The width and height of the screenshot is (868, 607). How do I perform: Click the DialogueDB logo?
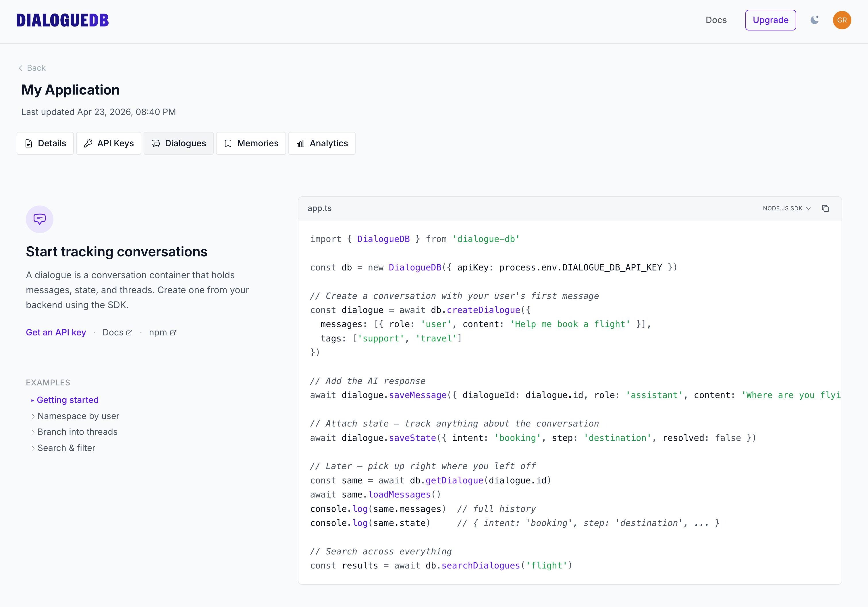coord(62,20)
